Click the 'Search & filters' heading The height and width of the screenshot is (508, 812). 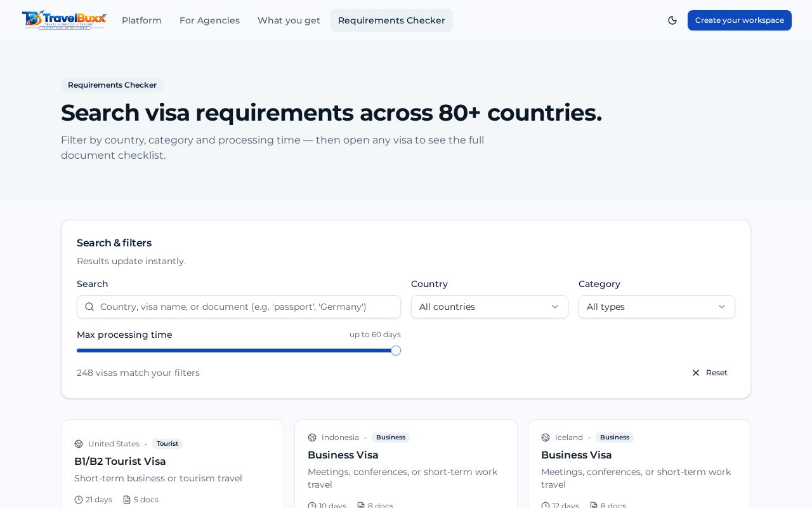click(x=114, y=243)
